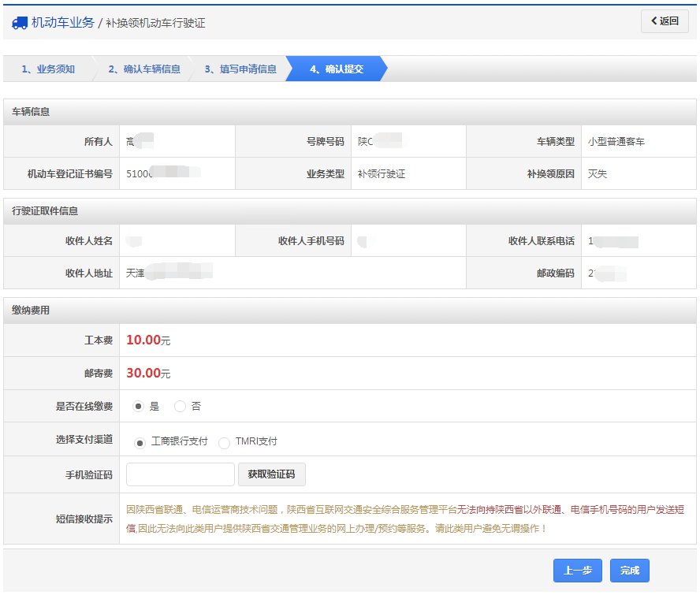700x595 pixels.
Task: Select 否 for 是否在线缴费
Action: click(180, 407)
